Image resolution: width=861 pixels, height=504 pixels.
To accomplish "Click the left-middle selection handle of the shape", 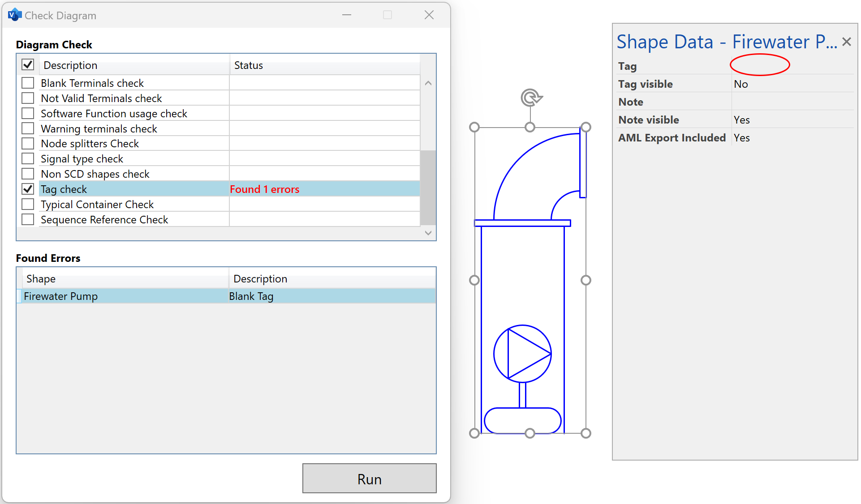I will click(474, 280).
